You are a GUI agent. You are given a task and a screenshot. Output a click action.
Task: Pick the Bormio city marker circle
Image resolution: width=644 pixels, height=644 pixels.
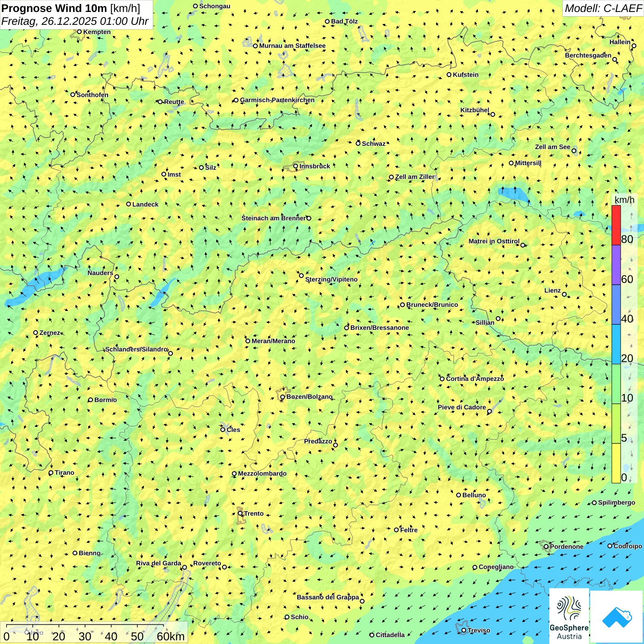click(91, 400)
